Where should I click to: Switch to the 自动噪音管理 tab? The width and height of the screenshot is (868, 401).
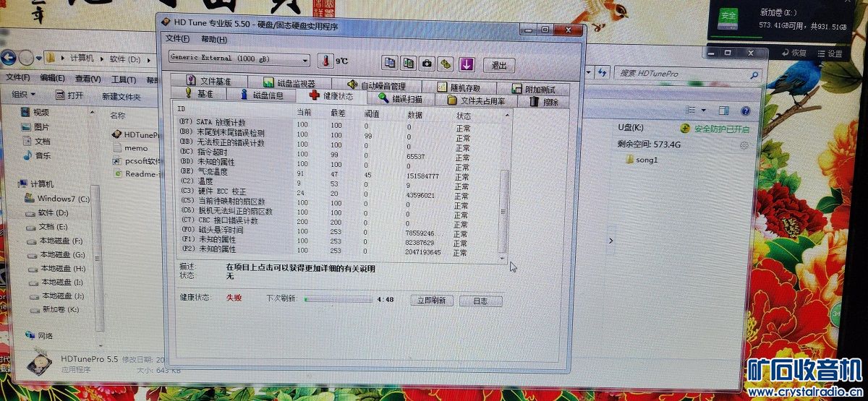point(376,86)
